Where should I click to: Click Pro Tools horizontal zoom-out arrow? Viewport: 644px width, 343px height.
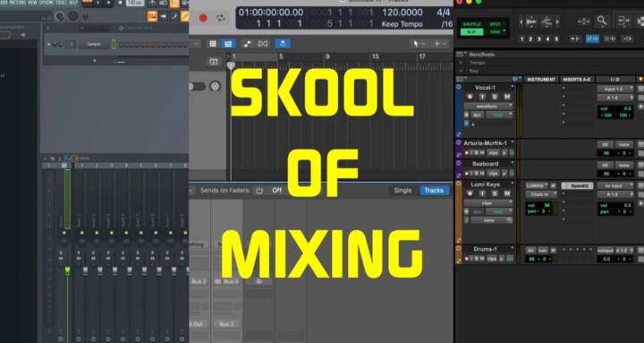coord(521,22)
